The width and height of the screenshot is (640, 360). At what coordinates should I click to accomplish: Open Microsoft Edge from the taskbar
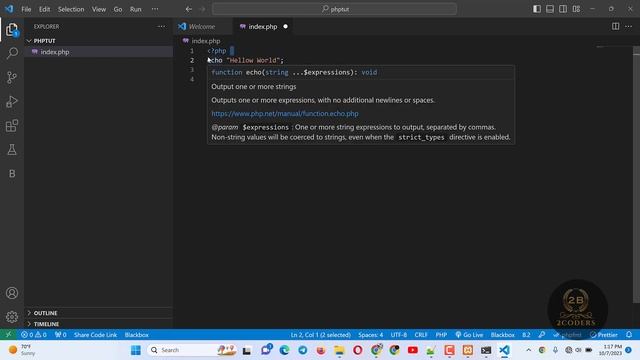click(x=284, y=350)
